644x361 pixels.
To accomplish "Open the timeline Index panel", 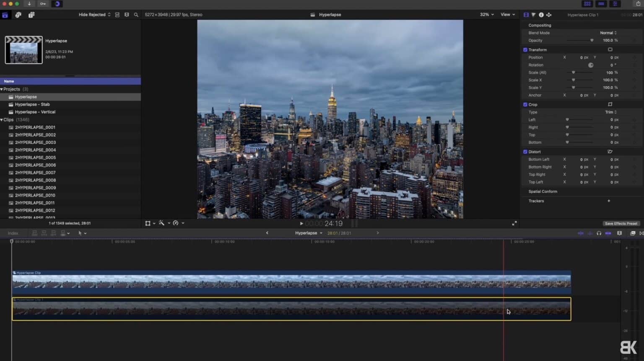I will click(x=13, y=233).
